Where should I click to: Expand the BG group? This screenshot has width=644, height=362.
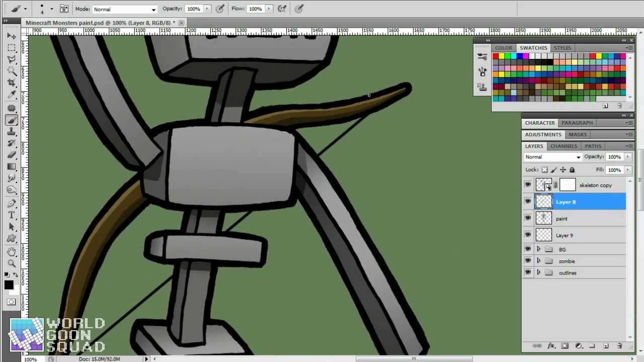click(x=538, y=248)
